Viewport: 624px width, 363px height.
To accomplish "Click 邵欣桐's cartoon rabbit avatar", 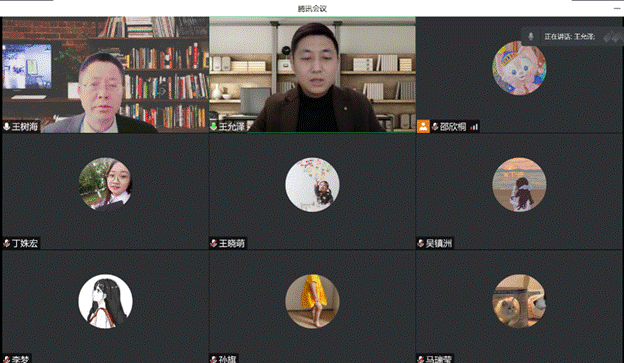I will (519, 68).
